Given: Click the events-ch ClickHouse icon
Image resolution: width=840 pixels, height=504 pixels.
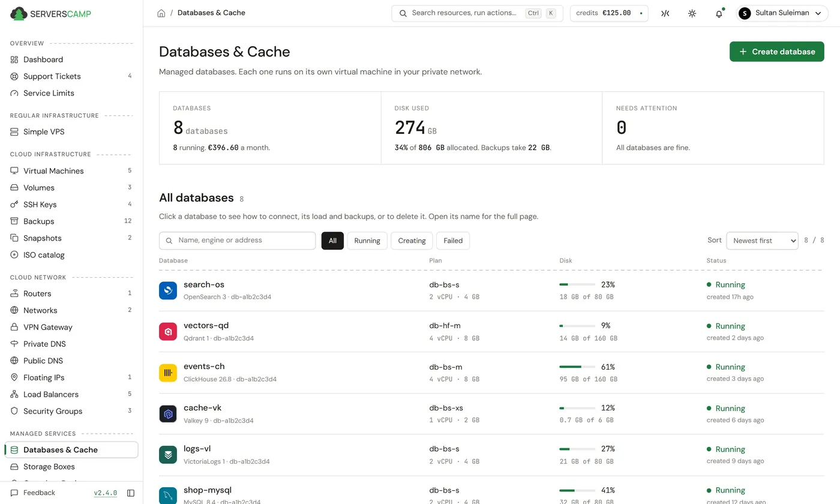Looking at the screenshot, I should point(168,373).
